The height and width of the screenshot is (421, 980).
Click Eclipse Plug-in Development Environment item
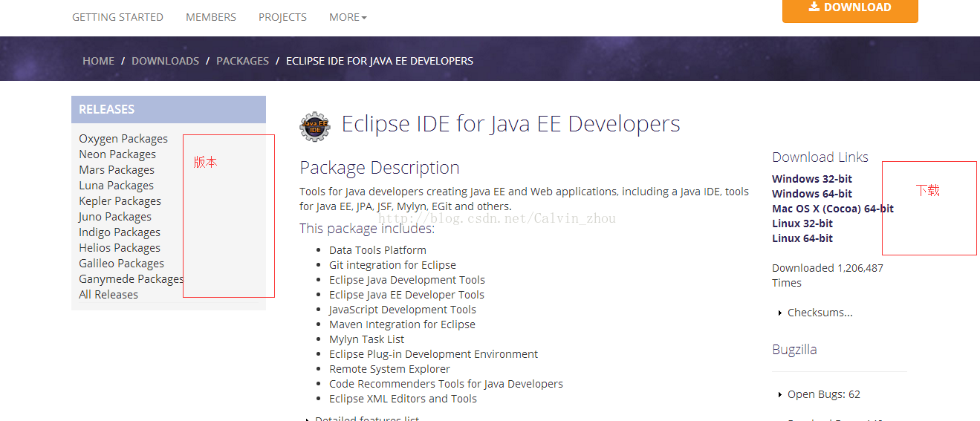(433, 354)
